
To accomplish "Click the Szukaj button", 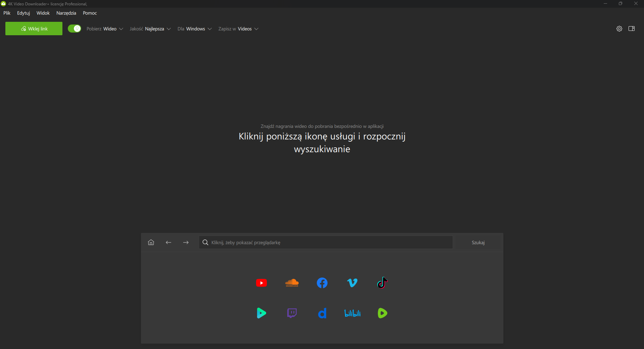I will click(x=478, y=242).
